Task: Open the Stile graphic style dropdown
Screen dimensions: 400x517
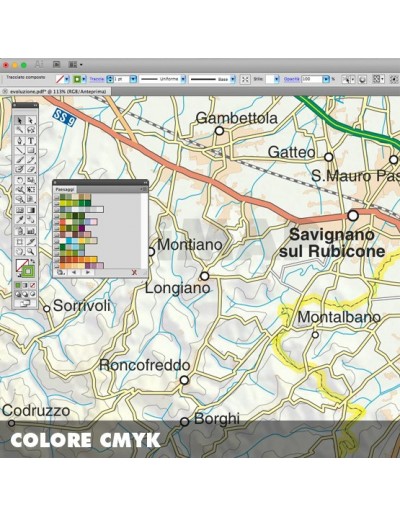Action: point(277,79)
